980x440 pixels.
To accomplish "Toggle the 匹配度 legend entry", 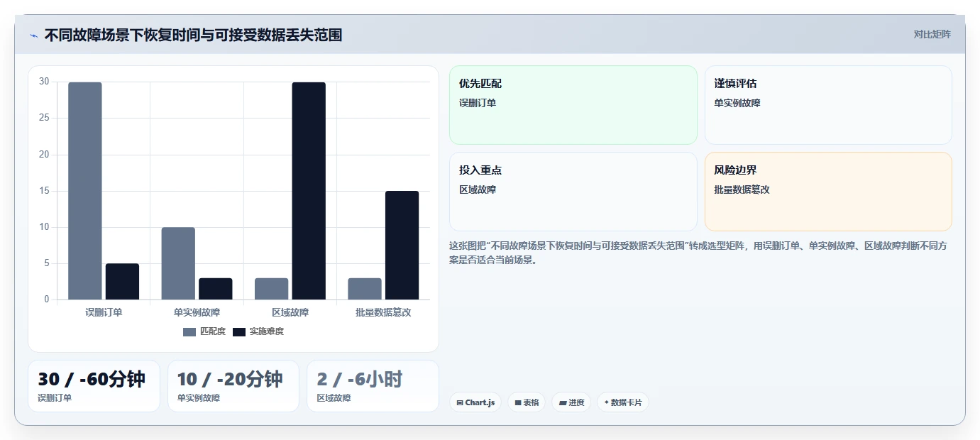I will 204,331.
